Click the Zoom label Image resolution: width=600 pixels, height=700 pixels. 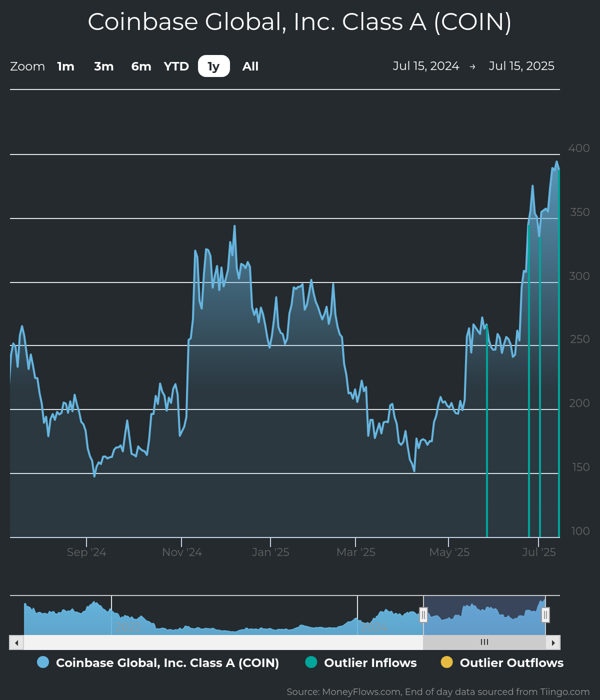click(27, 66)
